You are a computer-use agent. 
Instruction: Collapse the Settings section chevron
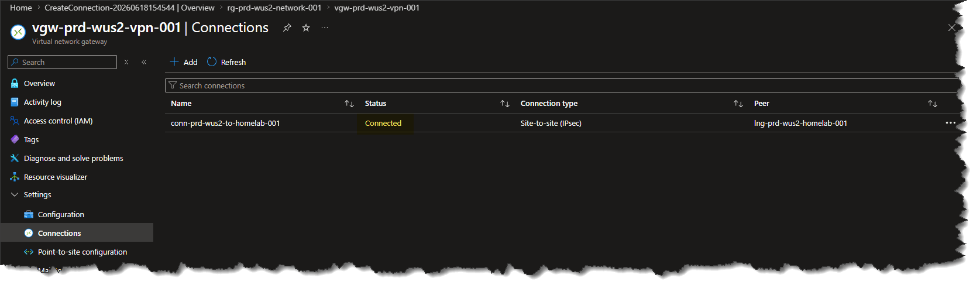pos(15,194)
